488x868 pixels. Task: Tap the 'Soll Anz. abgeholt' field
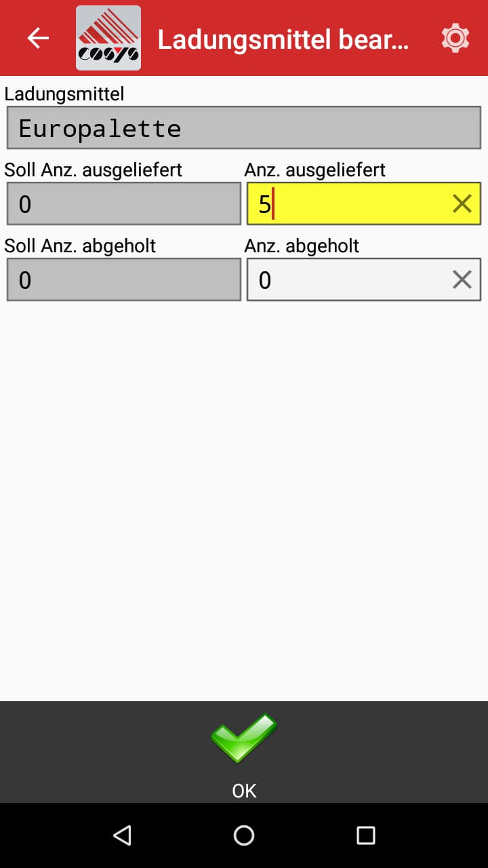[123, 279]
